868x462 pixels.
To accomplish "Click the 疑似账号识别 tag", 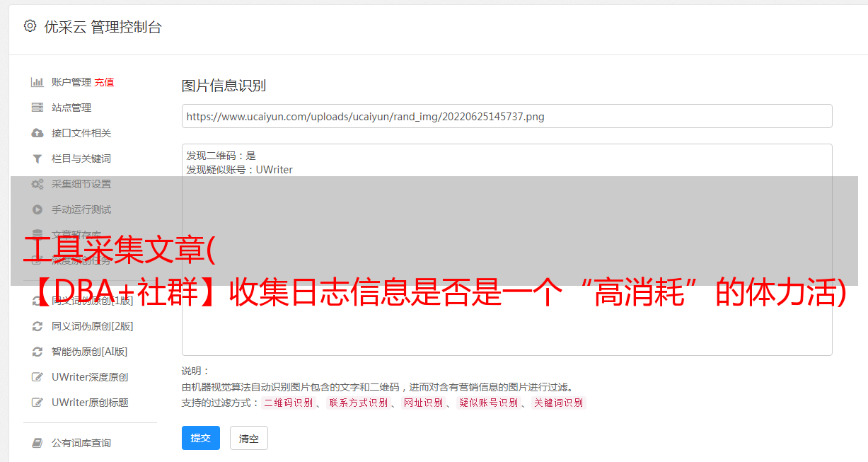I will 489,403.
